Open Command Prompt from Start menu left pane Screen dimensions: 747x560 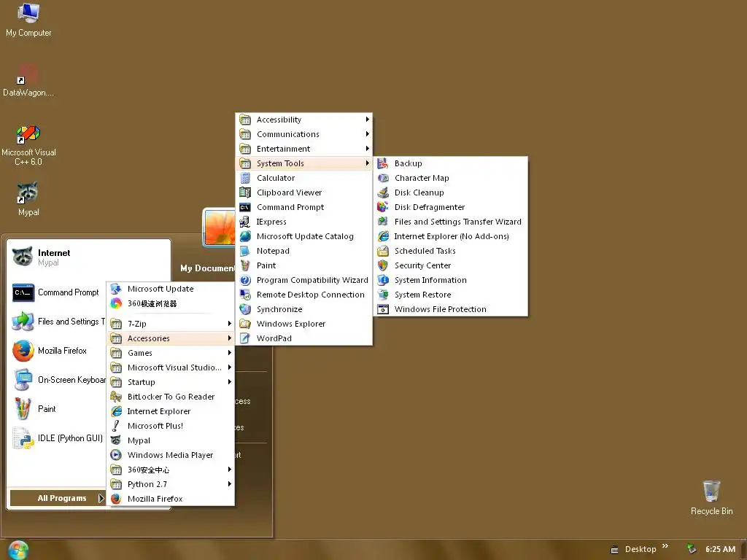point(57,292)
